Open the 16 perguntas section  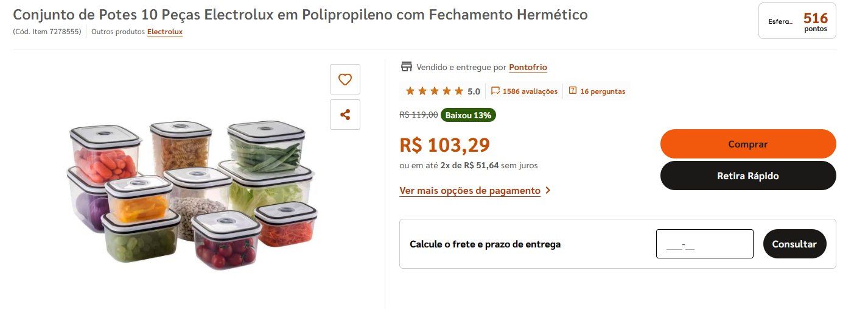(603, 91)
